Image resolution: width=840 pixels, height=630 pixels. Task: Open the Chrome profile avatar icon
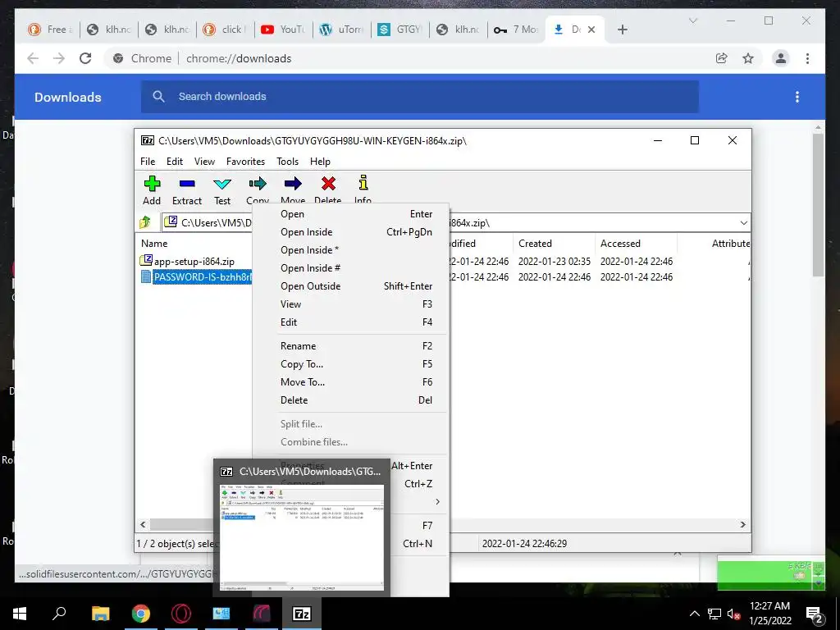point(781,58)
